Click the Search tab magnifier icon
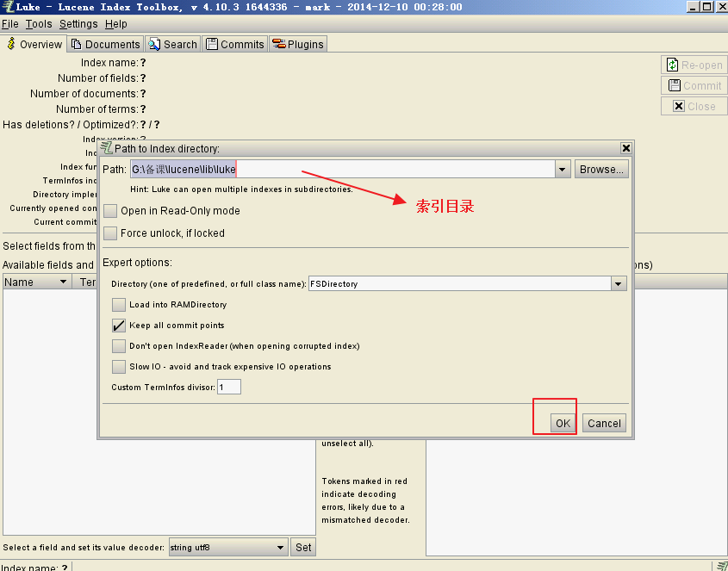 [x=154, y=44]
